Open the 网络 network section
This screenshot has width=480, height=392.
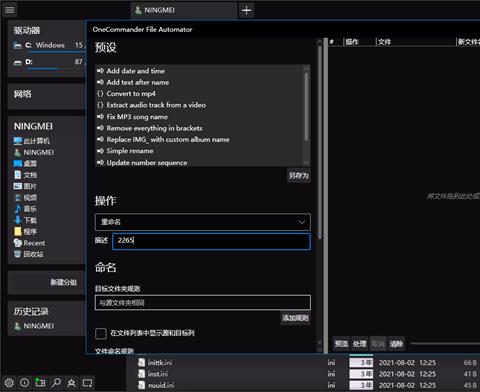(23, 94)
